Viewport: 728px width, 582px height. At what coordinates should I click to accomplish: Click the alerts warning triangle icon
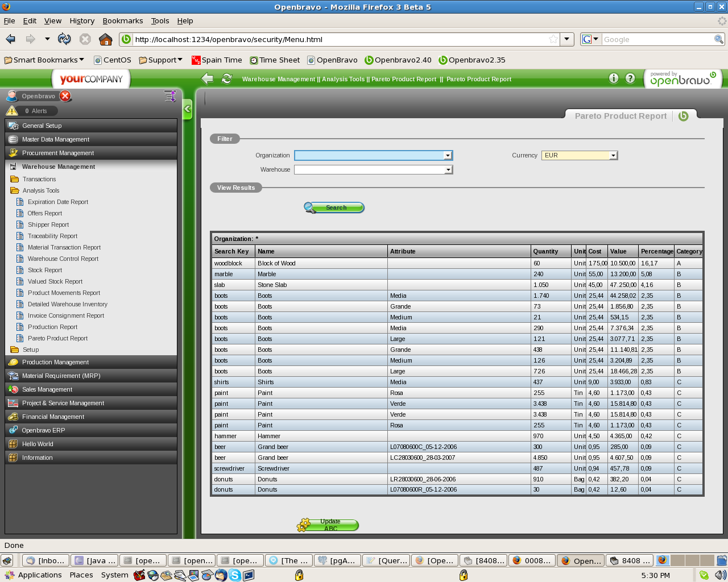pos(12,111)
